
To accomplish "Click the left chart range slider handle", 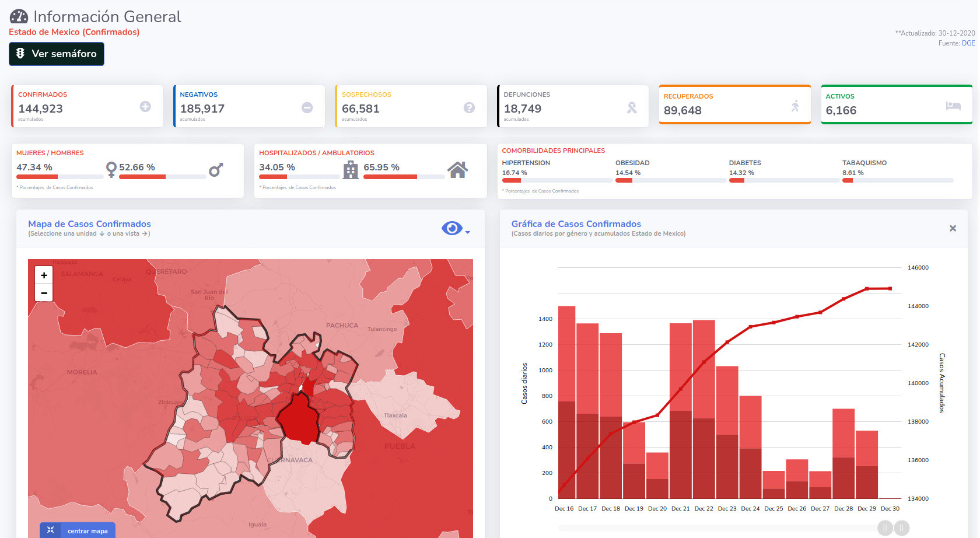I will click(885, 528).
